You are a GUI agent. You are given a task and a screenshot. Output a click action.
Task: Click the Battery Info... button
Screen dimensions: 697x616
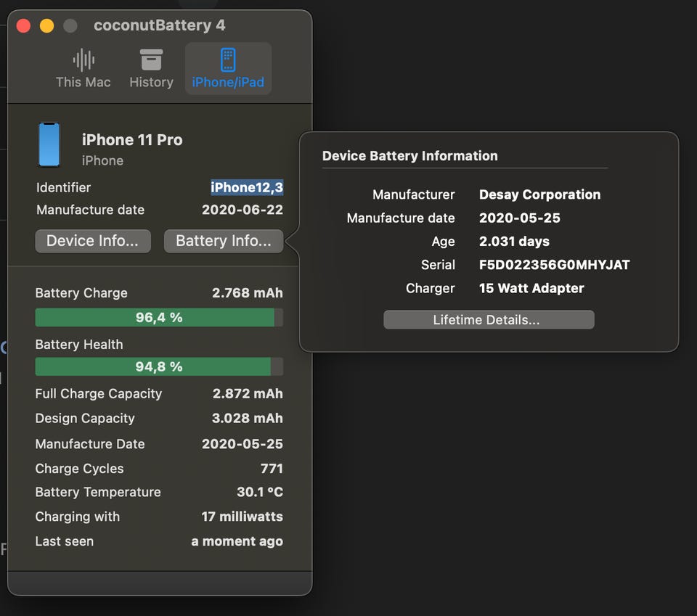(224, 241)
